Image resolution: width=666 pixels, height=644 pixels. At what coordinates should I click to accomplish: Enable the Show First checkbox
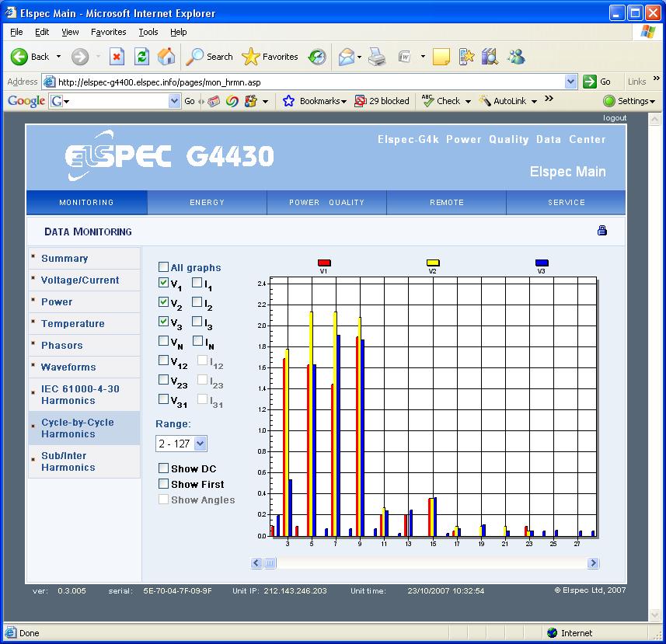[x=163, y=483]
